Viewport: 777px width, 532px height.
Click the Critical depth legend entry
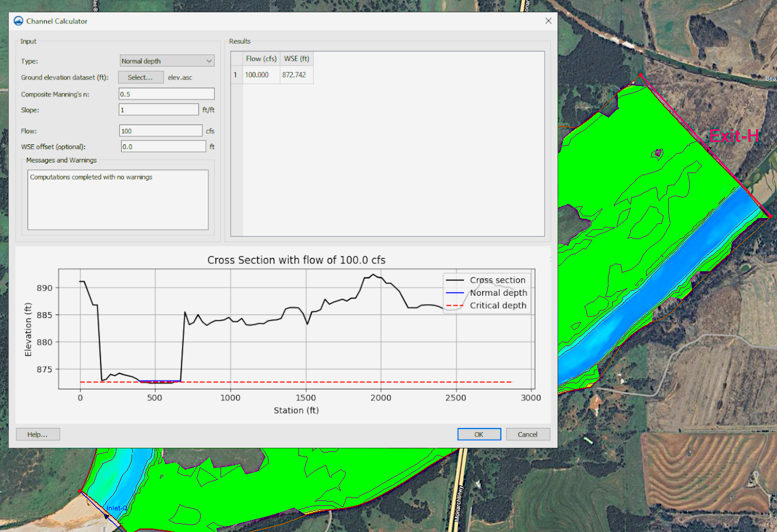[497, 306]
